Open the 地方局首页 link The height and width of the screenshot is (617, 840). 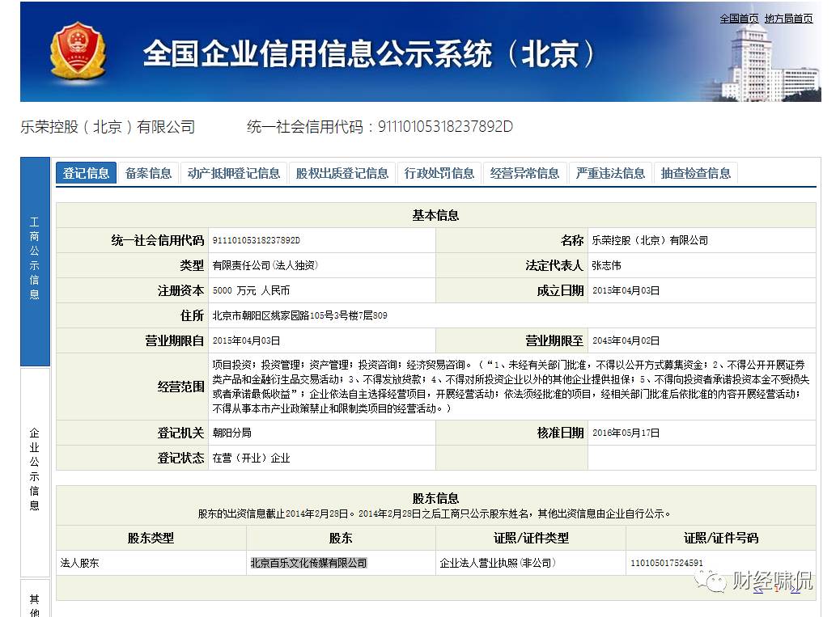[788, 19]
